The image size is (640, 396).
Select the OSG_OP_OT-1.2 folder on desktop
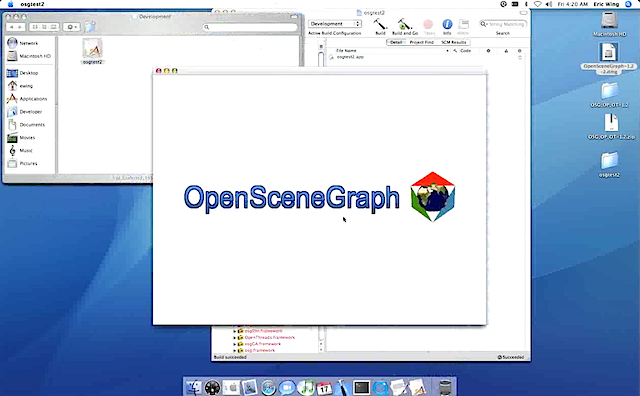[609, 91]
